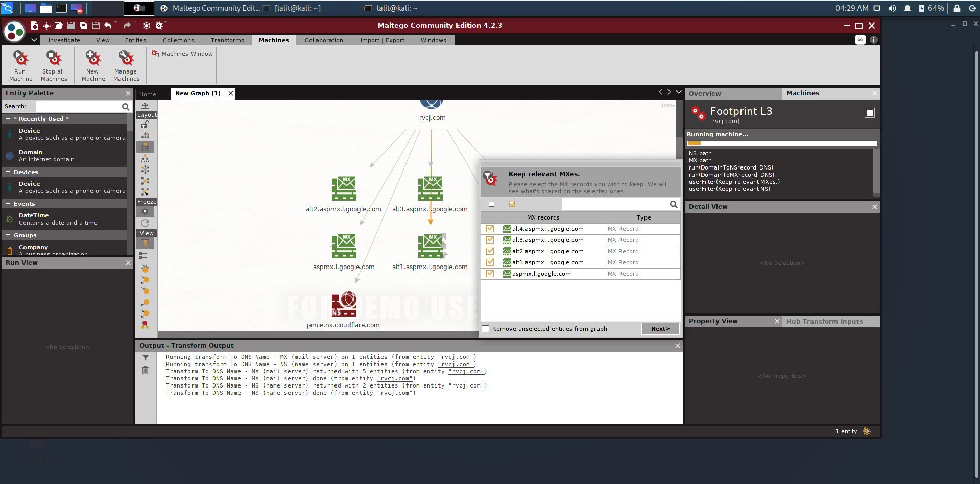Screen dimensions: 980x484
Task: Click the refresh layout icon below Freeze
Action: pos(145,223)
